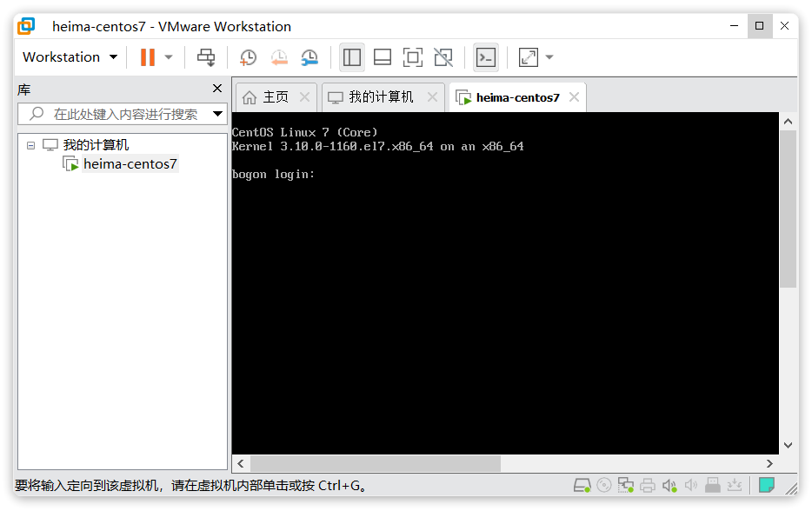Select heima-centos7 in the library tree

tap(130, 164)
